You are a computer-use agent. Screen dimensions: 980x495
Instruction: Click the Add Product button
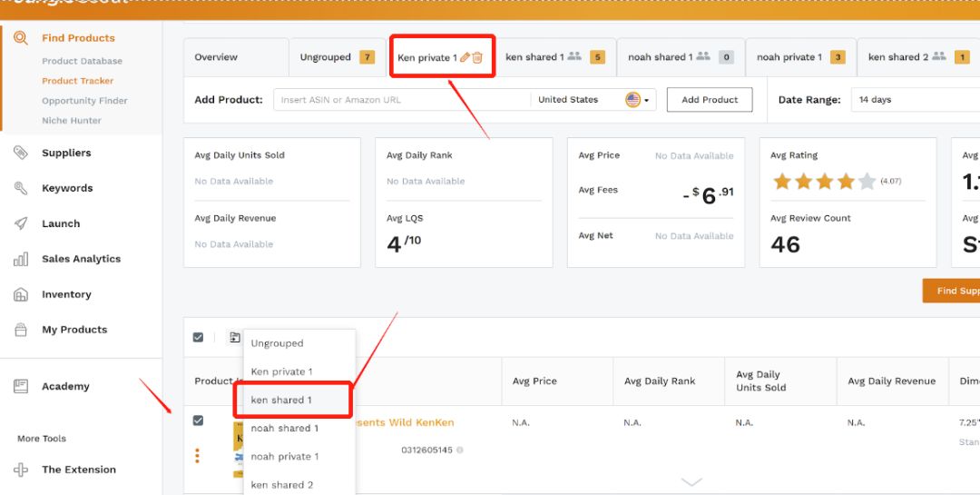710,100
